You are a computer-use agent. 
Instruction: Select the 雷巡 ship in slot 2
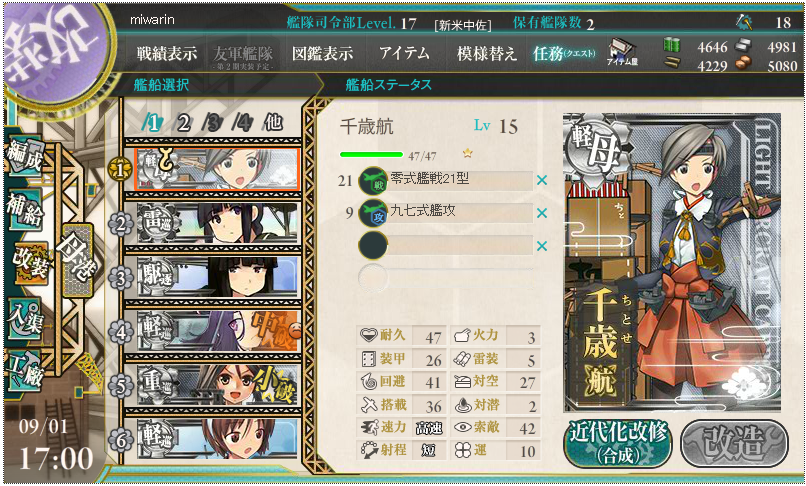pyautogui.click(x=217, y=224)
